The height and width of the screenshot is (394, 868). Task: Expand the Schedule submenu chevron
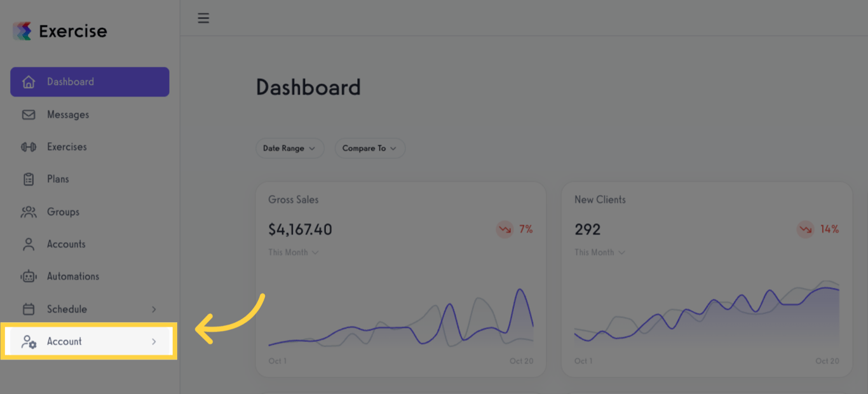coord(154,309)
